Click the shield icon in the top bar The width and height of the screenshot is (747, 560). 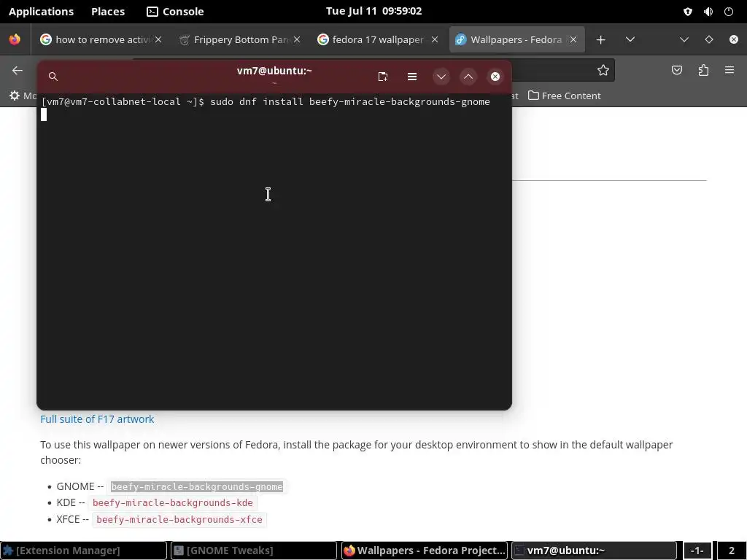point(687,12)
